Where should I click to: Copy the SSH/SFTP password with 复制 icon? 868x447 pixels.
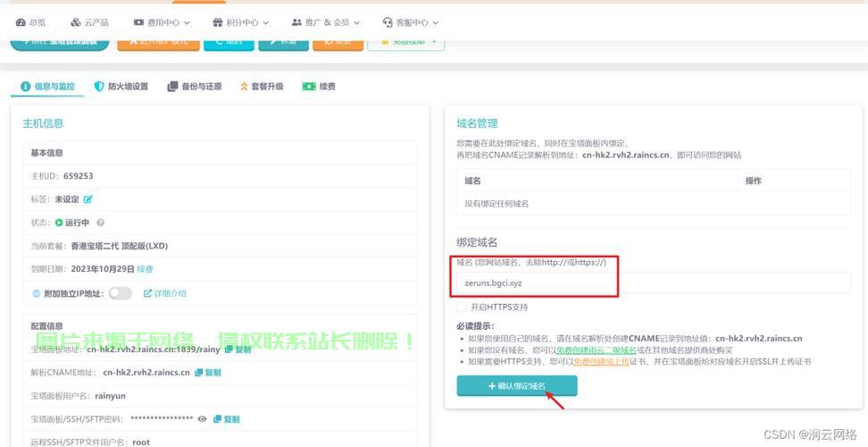227,419
